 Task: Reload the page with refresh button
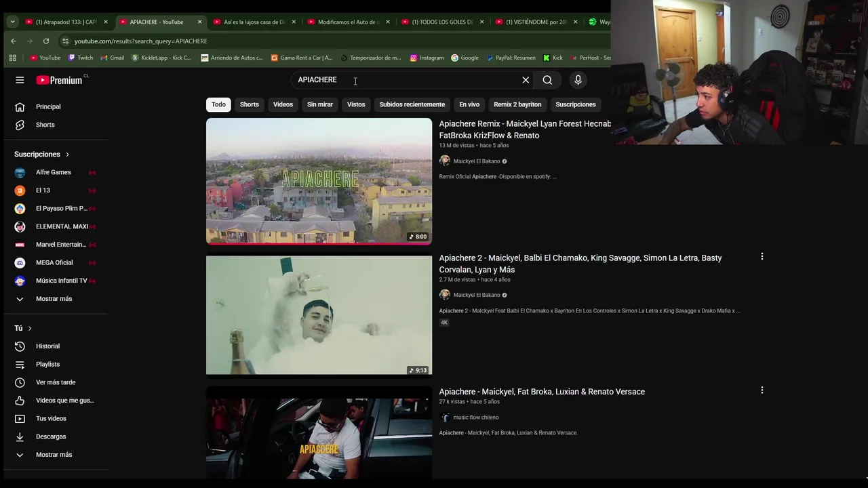point(46,41)
